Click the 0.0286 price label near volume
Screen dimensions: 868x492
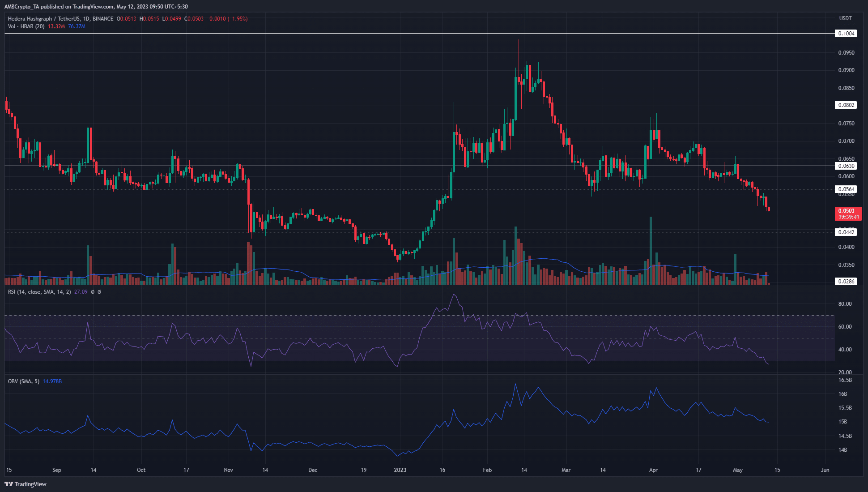point(846,282)
